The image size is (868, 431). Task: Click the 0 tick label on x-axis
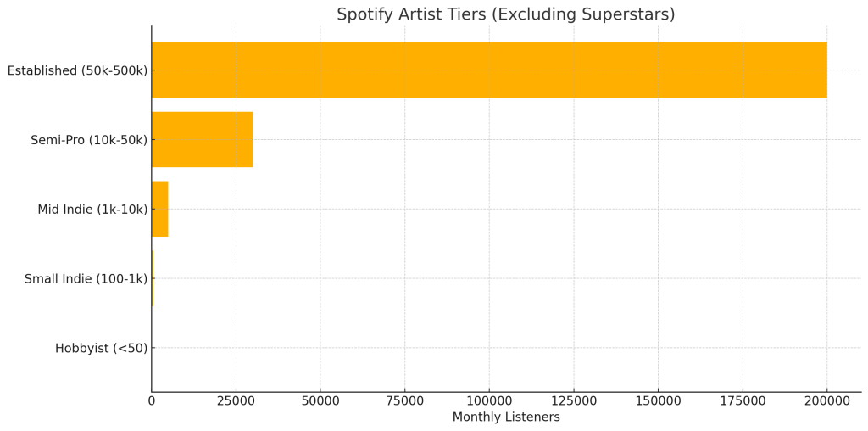(152, 401)
